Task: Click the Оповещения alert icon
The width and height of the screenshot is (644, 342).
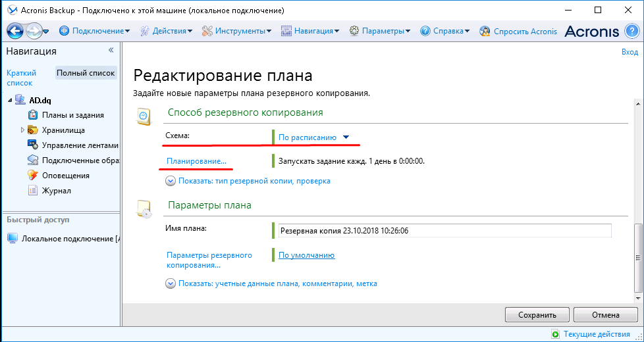Action: [x=33, y=176]
